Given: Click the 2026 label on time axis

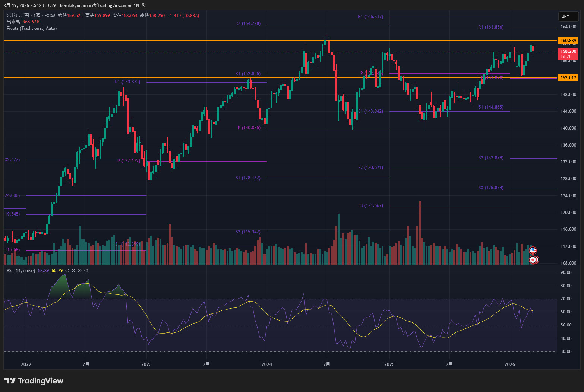Looking at the screenshot, I should tap(509, 364).
